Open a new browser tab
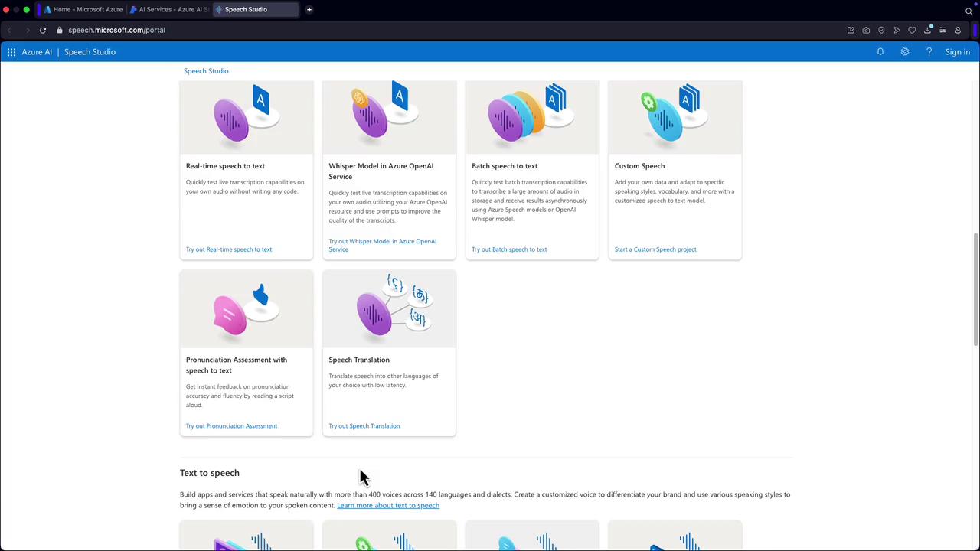Image resolution: width=980 pixels, height=551 pixels. [309, 10]
